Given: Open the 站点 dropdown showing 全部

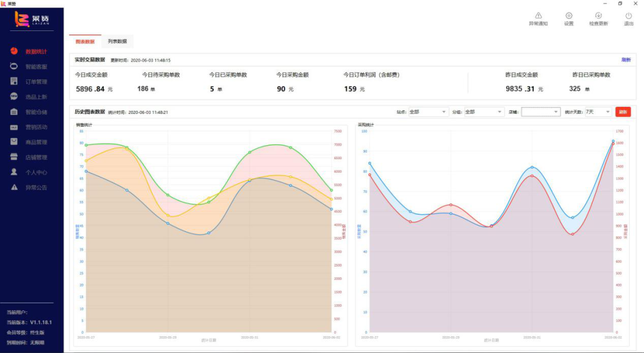Looking at the screenshot, I should point(428,112).
